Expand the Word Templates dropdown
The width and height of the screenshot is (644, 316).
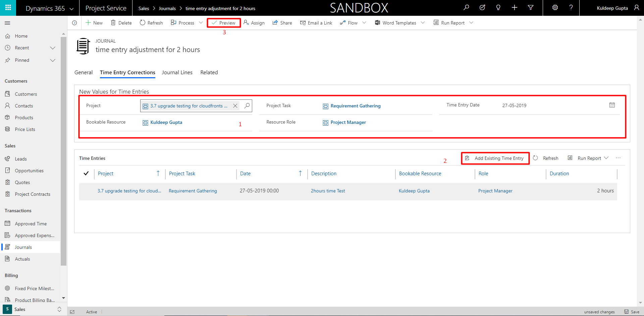pos(423,23)
